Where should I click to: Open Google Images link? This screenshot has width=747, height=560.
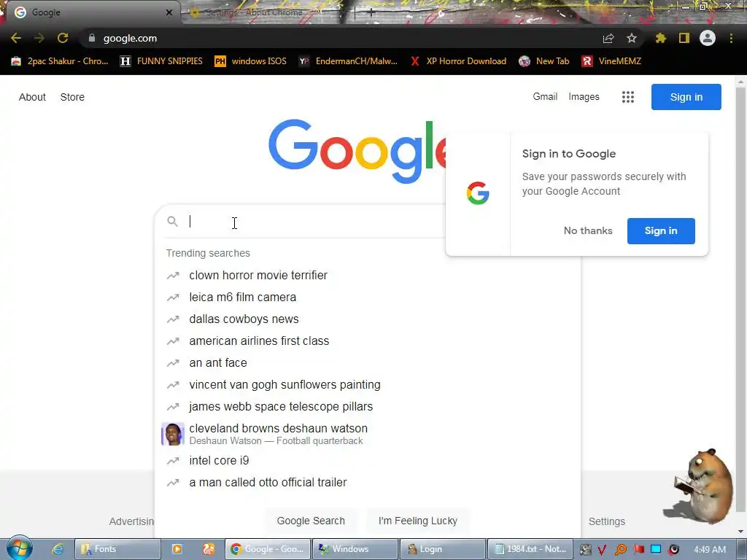(x=584, y=97)
